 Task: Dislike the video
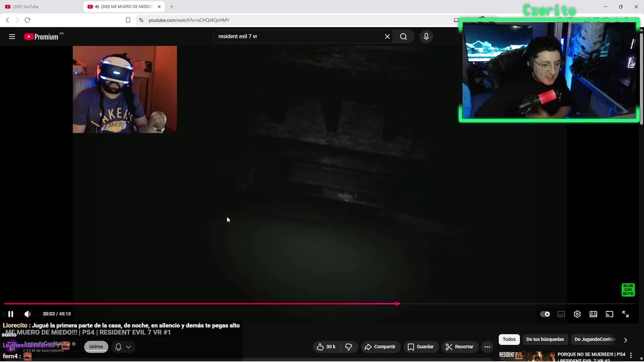pos(349,346)
